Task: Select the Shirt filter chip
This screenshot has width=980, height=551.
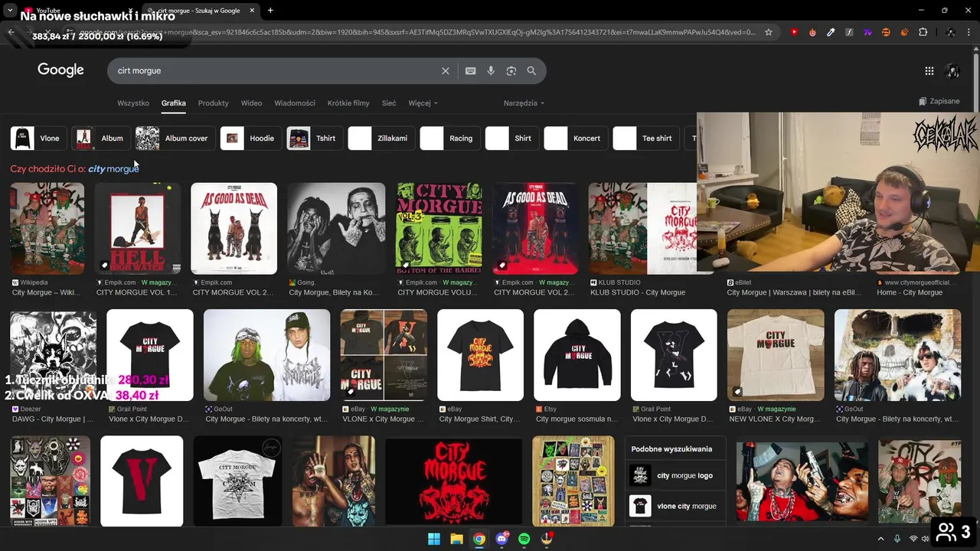Action: 512,139
